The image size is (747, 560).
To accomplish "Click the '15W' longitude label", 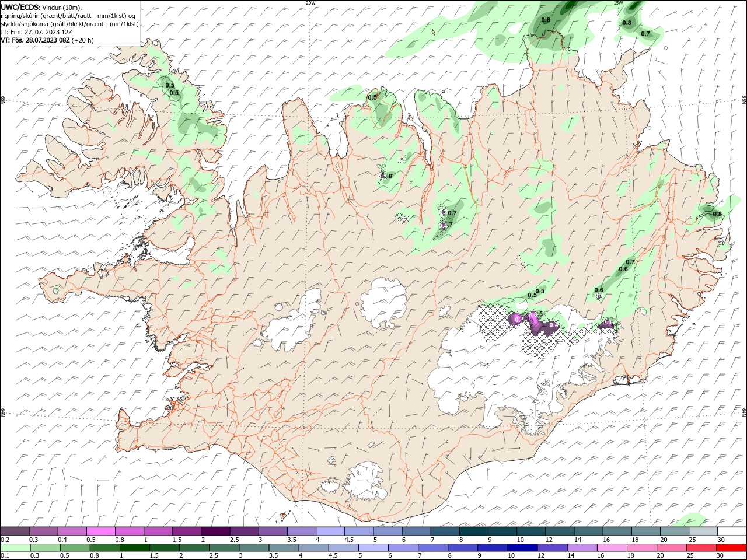I will click(x=618, y=3).
